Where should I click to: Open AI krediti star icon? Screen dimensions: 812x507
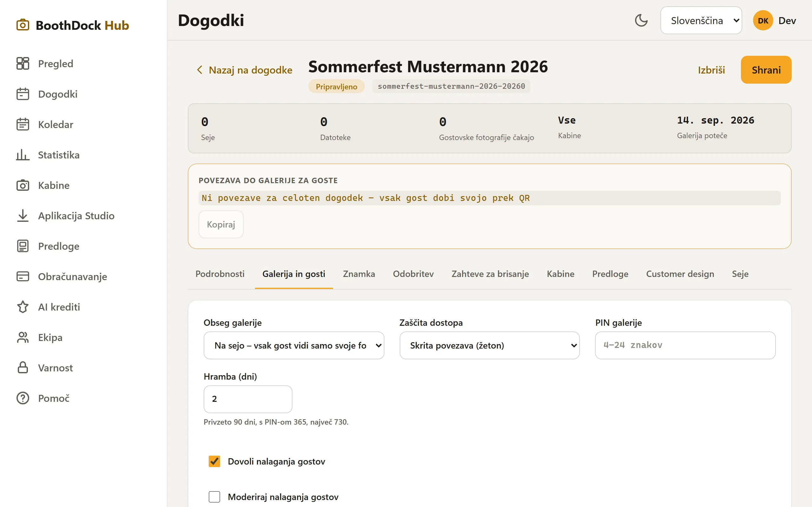click(23, 307)
